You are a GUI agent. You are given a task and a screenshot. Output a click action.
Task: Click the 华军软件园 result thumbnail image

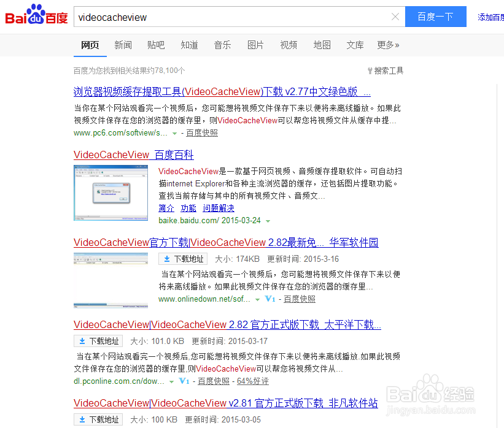pyautogui.click(x=111, y=280)
